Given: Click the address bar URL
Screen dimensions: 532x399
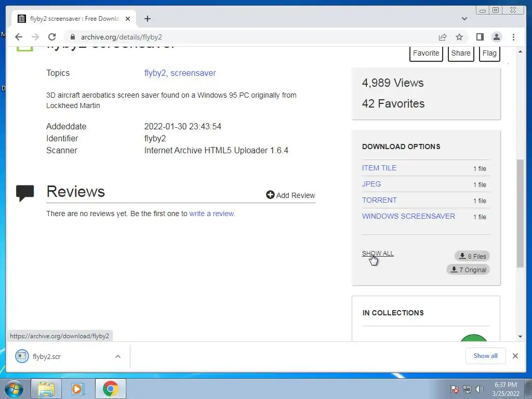Looking at the screenshot, I should tap(121, 37).
